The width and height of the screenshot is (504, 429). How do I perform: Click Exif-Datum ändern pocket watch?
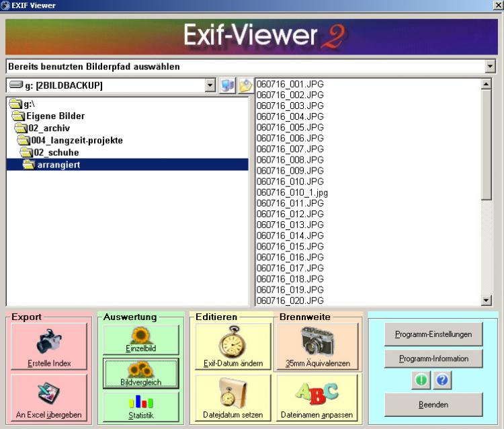233,346
